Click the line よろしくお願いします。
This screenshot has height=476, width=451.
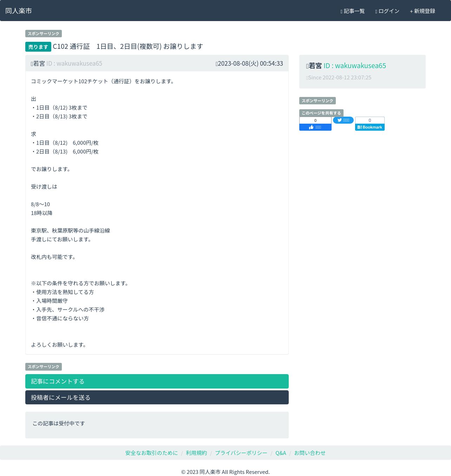[59, 345]
